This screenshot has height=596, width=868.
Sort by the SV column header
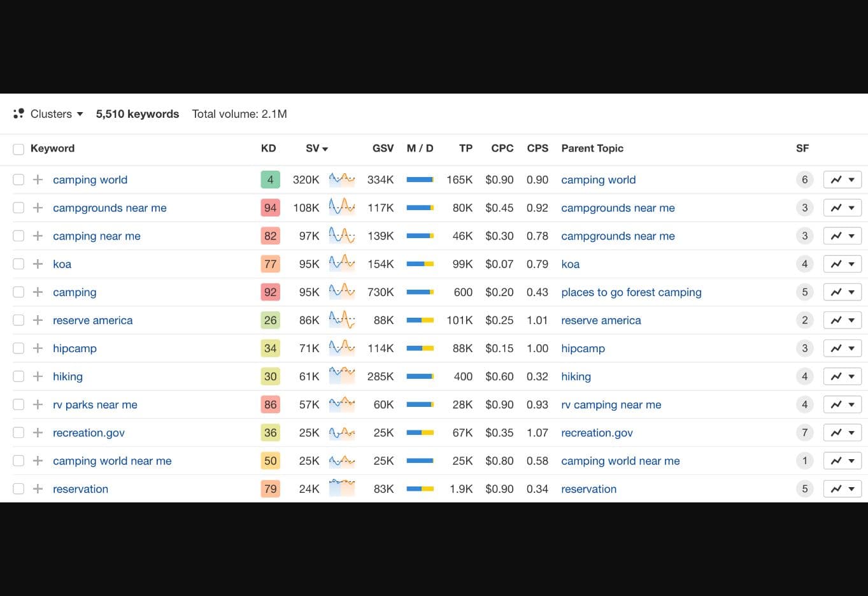[x=317, y=148]
